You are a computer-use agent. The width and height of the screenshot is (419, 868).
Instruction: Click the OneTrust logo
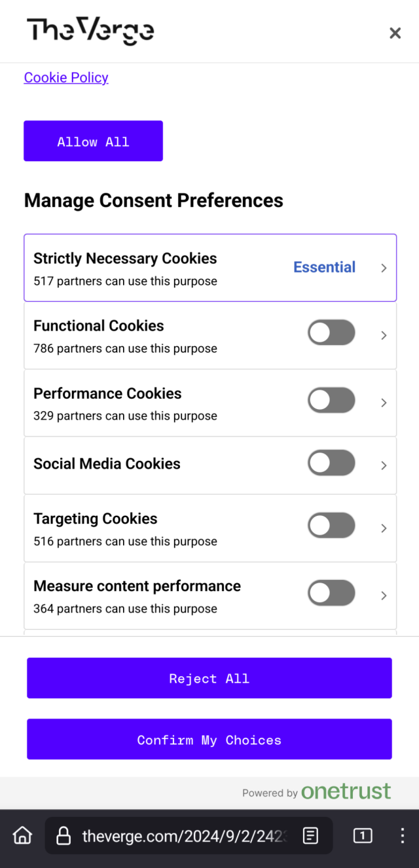tap(346, 791)
